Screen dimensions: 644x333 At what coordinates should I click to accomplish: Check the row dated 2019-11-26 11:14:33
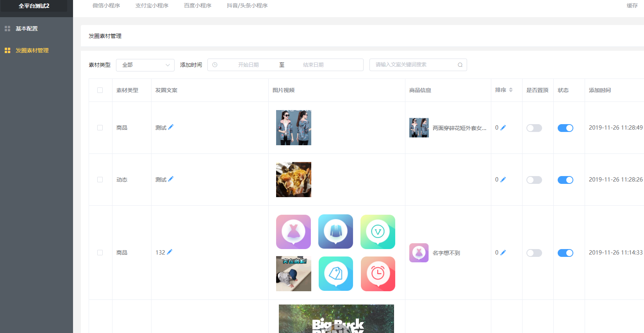pos(100,253)
